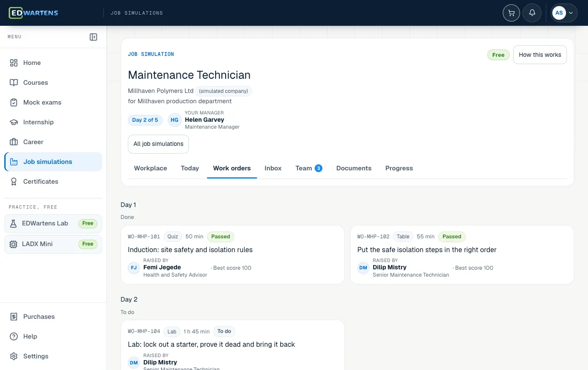Open Courses in sidebar
Viewport: 588px width, 370px height.
click(53, 83)
